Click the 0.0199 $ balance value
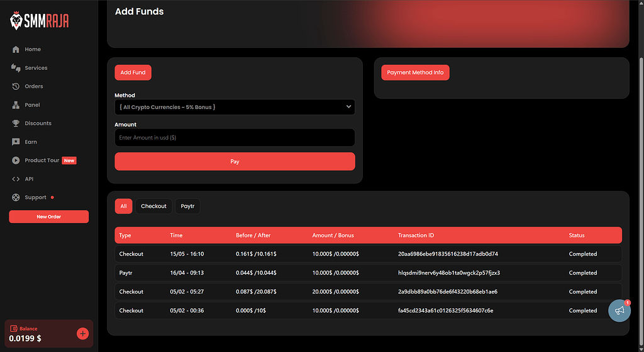Image resolution: width=644 pixels, height=352 pixels. point(25,338)
